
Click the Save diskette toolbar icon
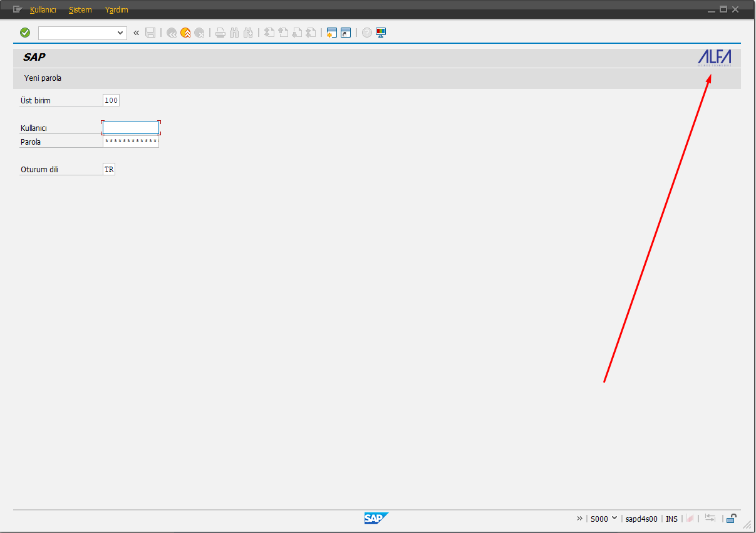[150, 33]
